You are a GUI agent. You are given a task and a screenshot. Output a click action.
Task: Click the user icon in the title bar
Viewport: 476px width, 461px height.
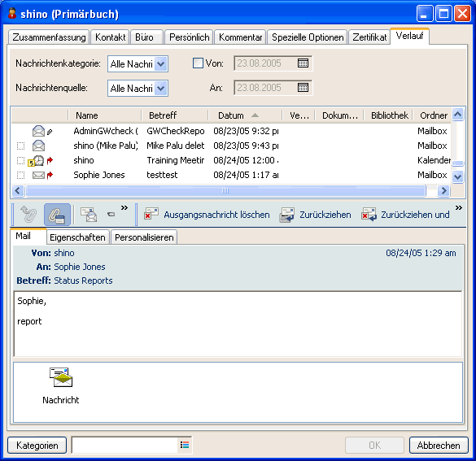(12, 13)
